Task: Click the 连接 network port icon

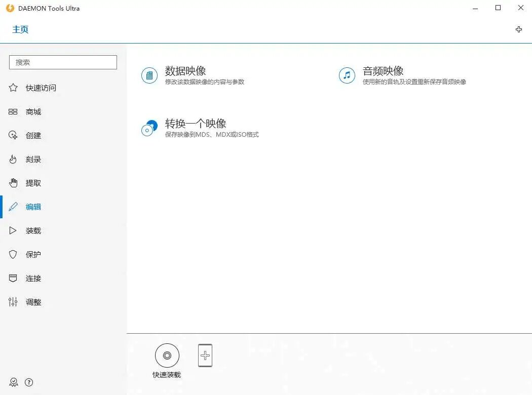Action: point(13,278)
